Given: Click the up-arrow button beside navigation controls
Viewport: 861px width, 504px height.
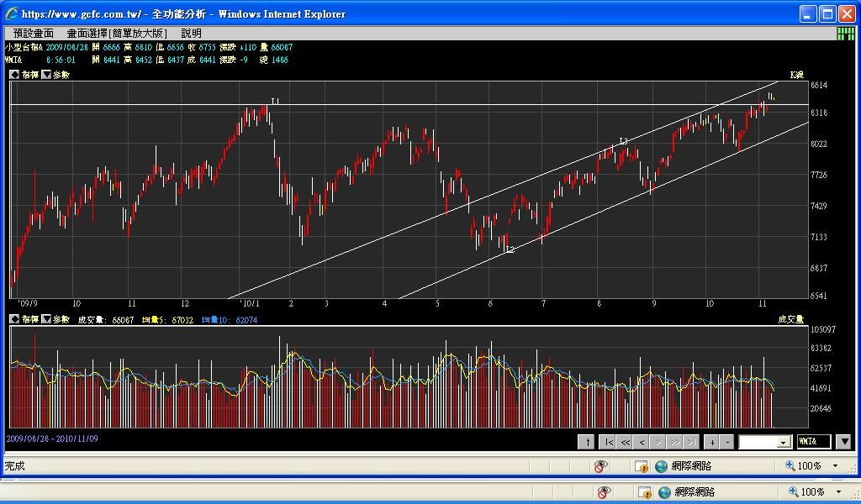Looking at the screenshot, I should coord(586,442).
